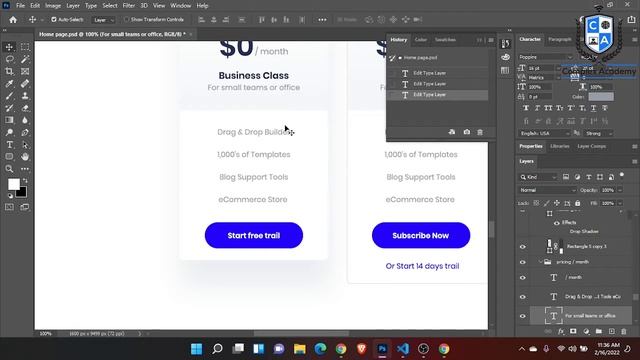This screenshot has height=360, width=640.
Task: Delete layer with Layers trash icon
Action: tap(624, 331)
